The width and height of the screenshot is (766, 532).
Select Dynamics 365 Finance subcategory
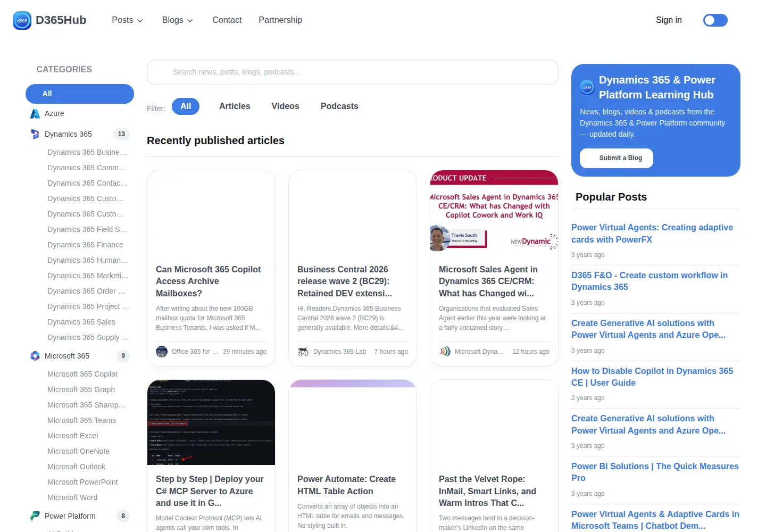(85, 245)
